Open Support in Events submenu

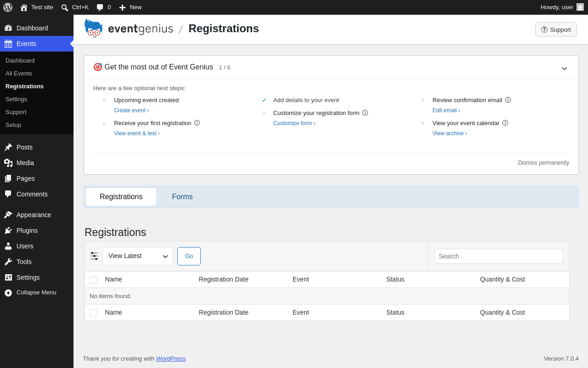point(16,112)
